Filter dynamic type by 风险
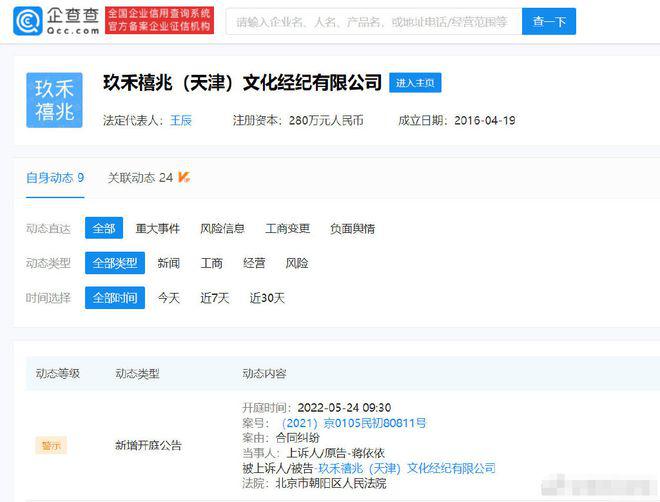This screenshot has height=502, width=660. (297, 263)
